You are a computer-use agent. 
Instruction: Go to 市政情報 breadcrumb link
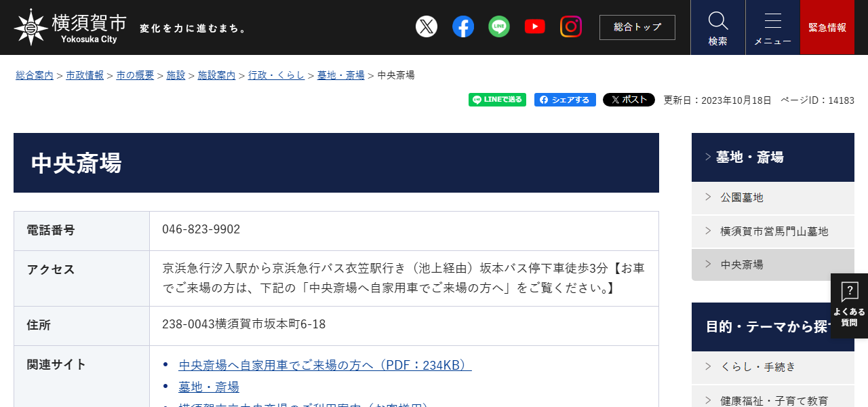tap(85, 75)
